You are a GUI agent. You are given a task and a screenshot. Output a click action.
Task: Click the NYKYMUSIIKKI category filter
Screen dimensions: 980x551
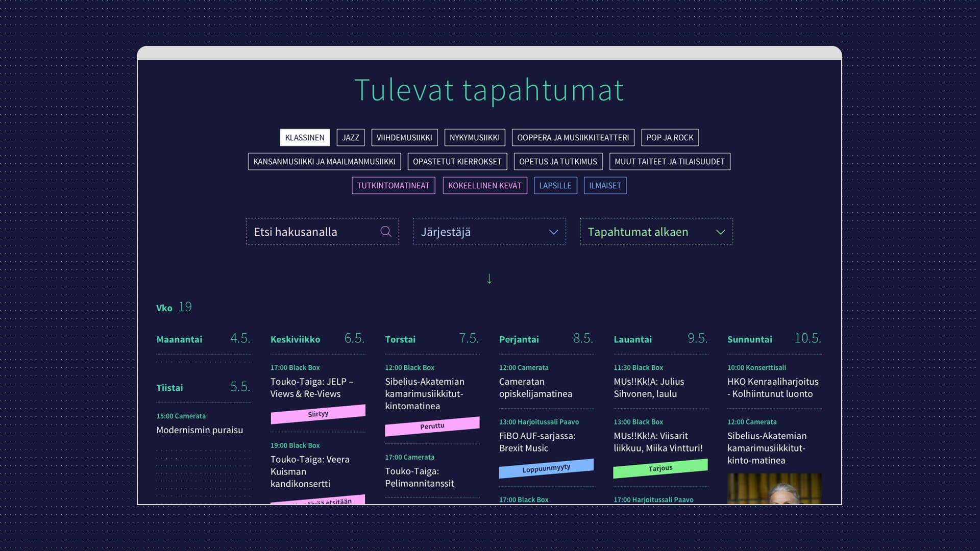(475, 137)
